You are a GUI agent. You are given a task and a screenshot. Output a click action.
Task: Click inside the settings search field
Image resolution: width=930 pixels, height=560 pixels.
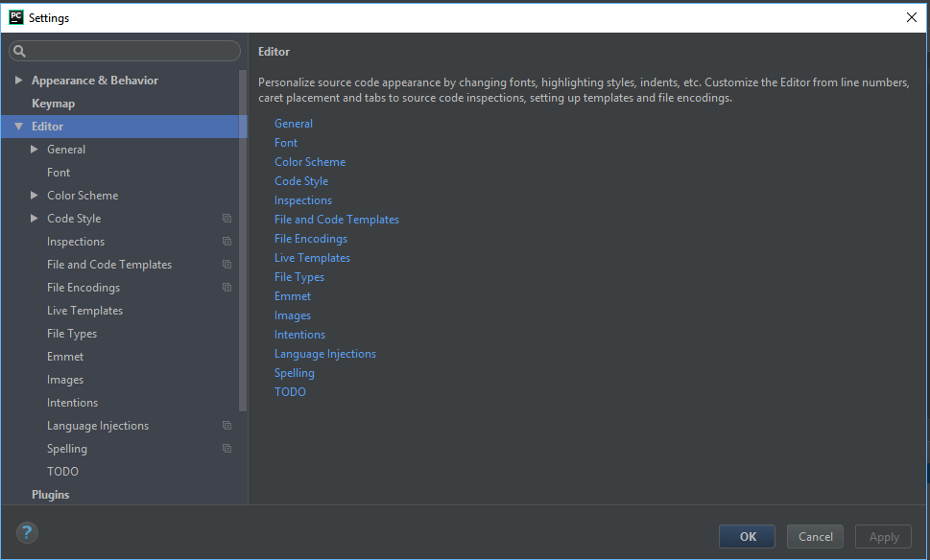pyautogui.click(x=125, y=50)
